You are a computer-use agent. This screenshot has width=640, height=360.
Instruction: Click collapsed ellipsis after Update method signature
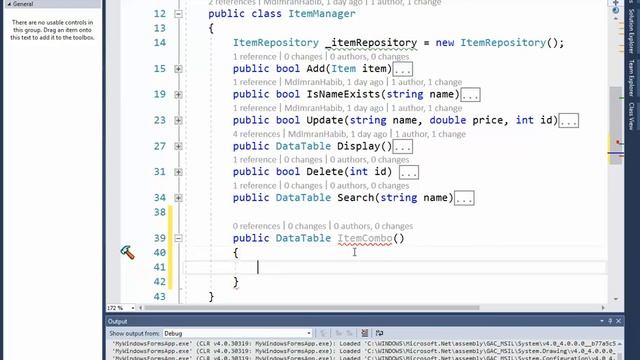569,121
